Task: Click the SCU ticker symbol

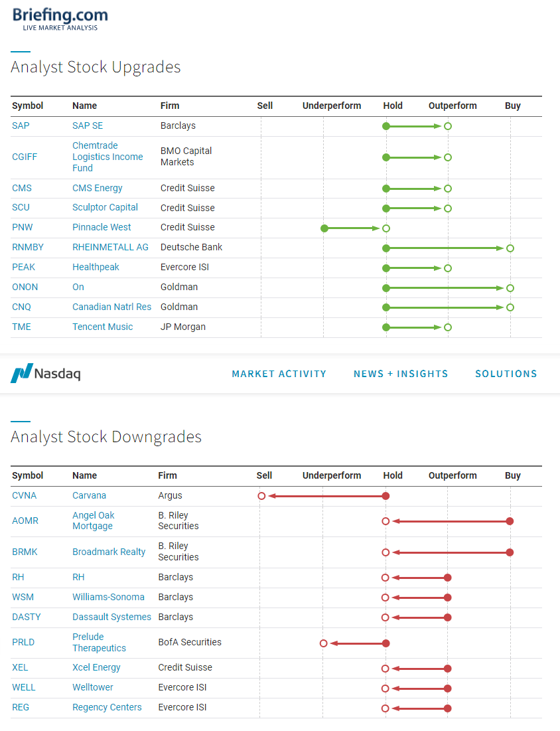Action: (21, 207)
